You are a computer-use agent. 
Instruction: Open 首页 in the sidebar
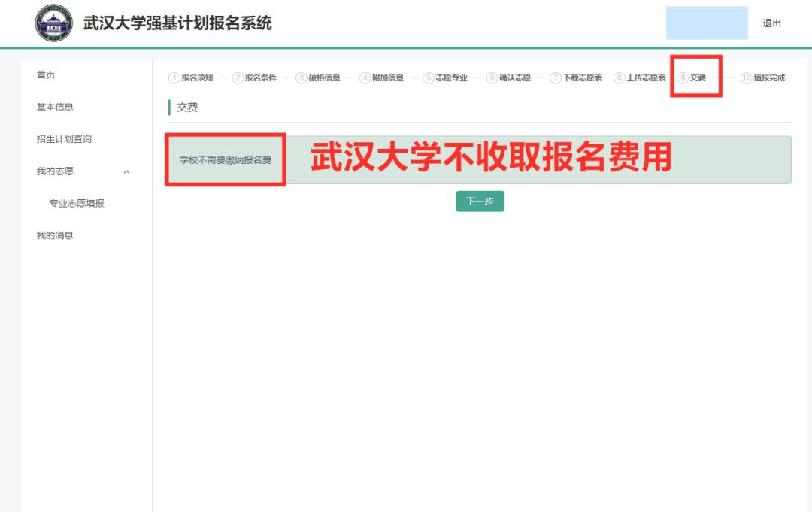coord(46,75)
